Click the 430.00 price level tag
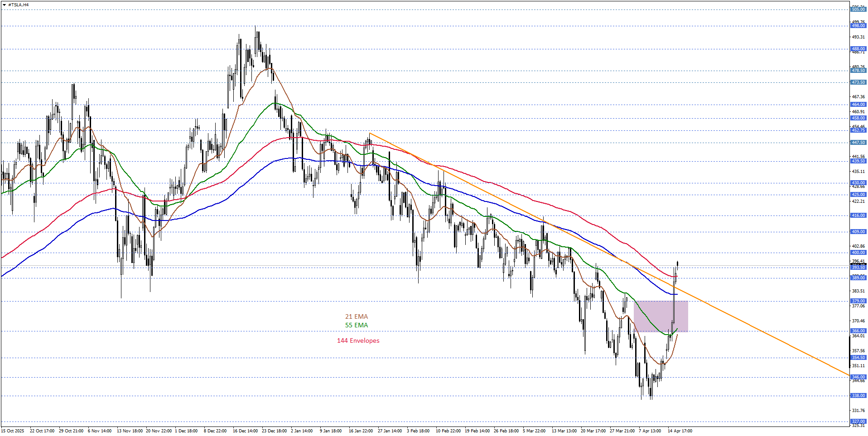 858,183
